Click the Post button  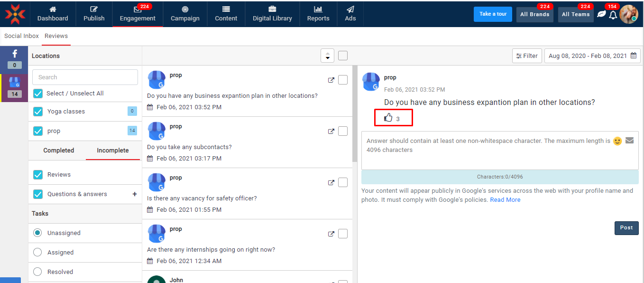pos(626,228)
